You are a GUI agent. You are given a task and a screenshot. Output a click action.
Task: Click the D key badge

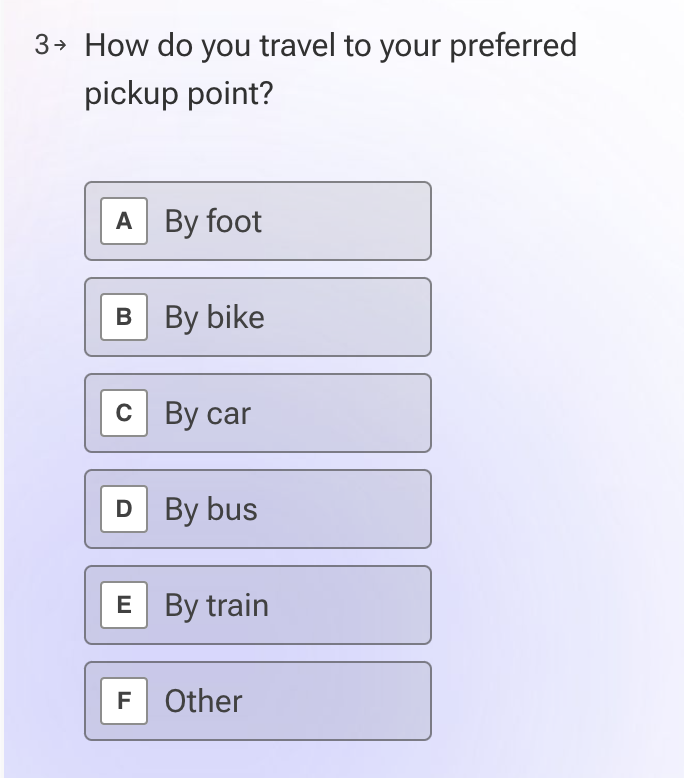[124, 509]
